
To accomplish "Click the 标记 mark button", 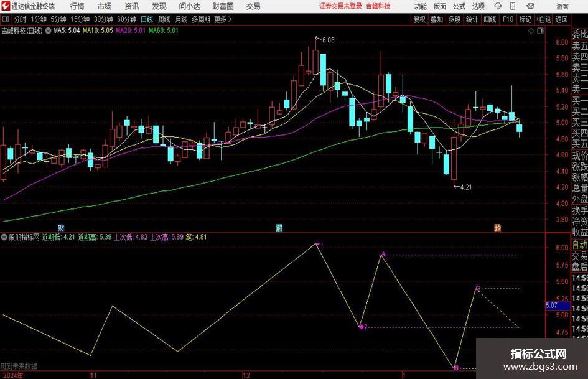I will [x=525, y=19].
